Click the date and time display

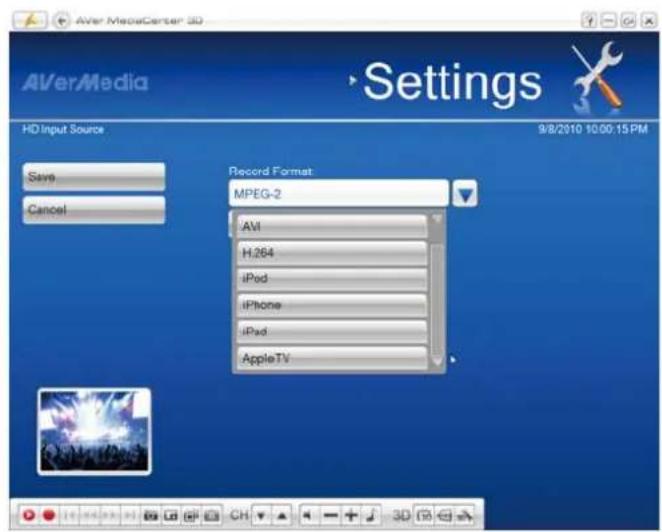[x=593, y=129]
